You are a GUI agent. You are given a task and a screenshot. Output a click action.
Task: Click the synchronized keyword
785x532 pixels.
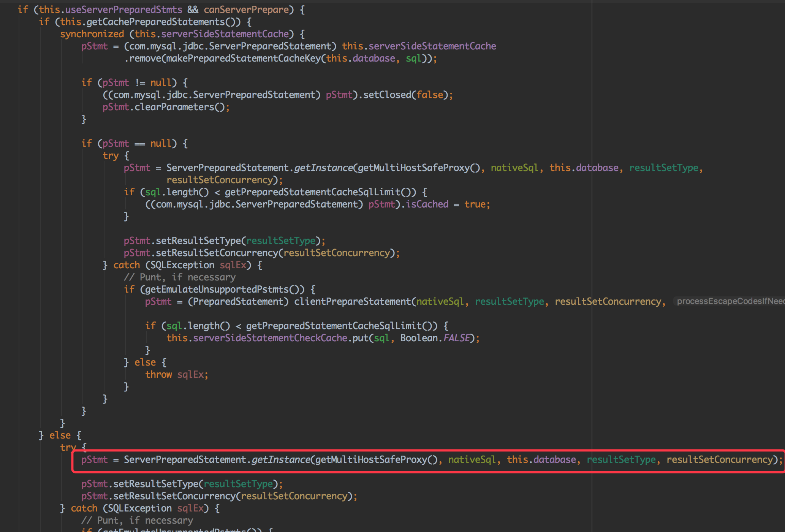[x=92, y=34]
